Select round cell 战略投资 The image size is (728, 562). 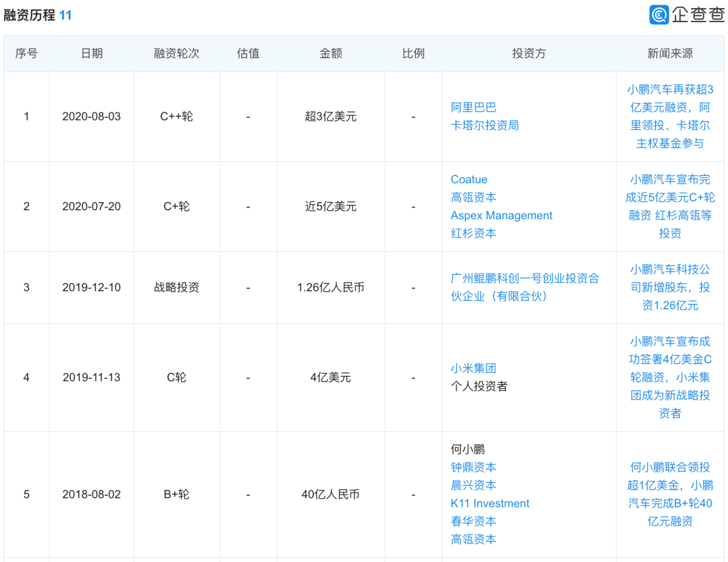177,287
